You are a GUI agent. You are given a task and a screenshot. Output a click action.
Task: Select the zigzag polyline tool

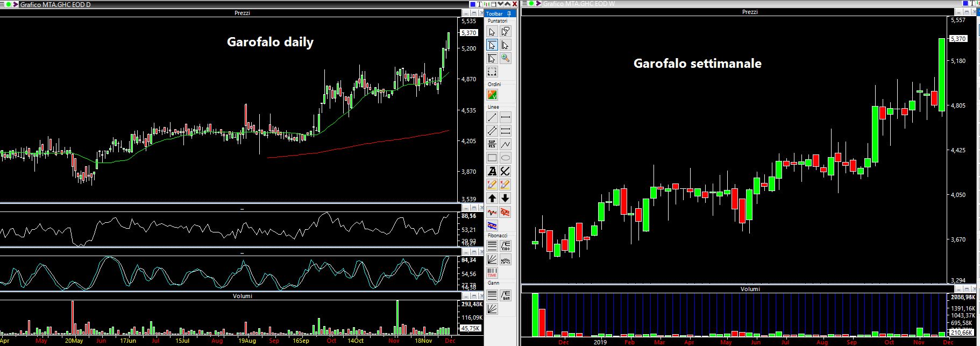pyautogui.click(x=505, y=144)
